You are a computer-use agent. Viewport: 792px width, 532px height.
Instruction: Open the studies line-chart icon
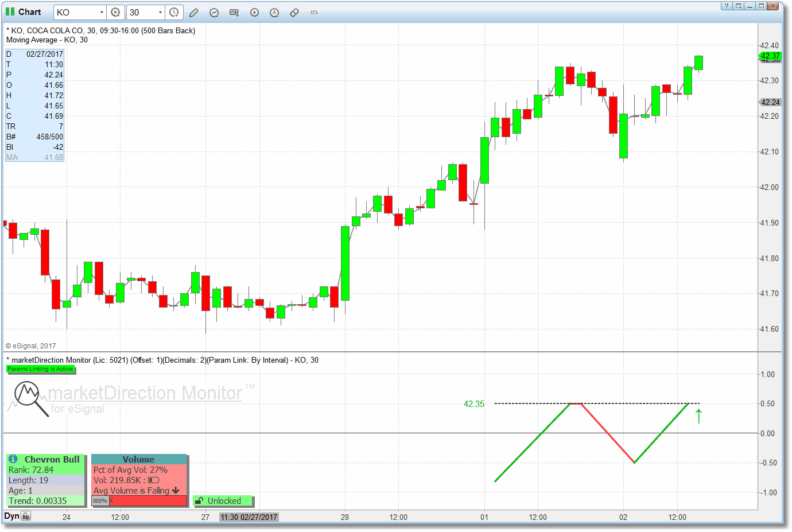click(214, 12)
